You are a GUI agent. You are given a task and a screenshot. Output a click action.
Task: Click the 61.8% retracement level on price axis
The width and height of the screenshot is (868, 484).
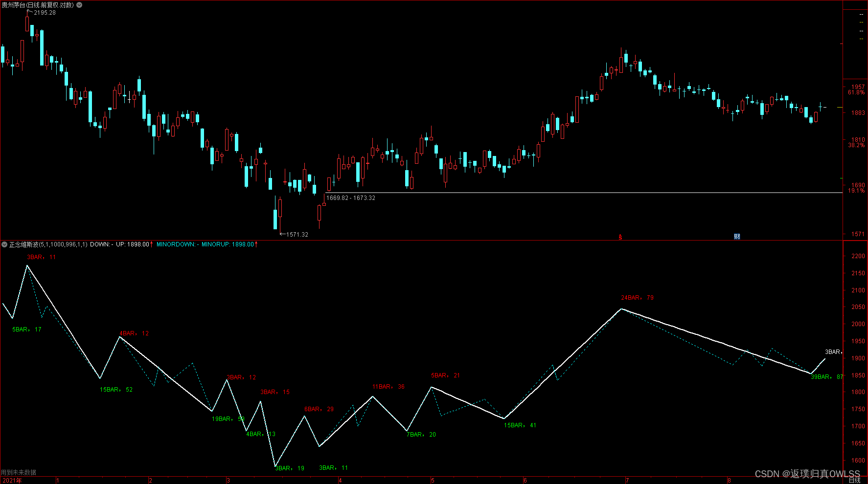coord(856,92)
